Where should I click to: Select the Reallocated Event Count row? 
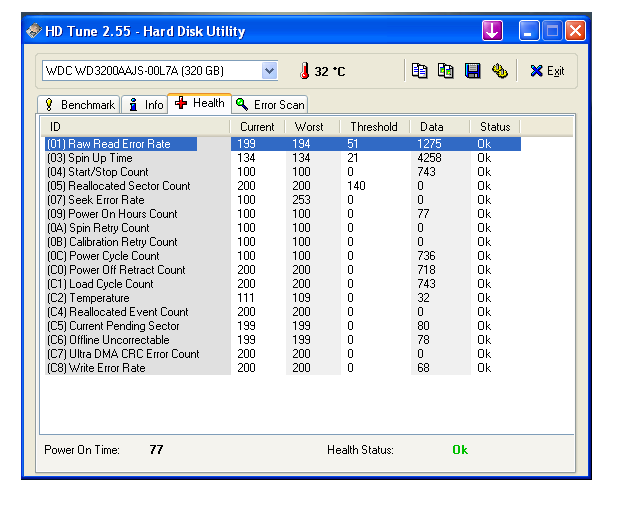point(283,312)
